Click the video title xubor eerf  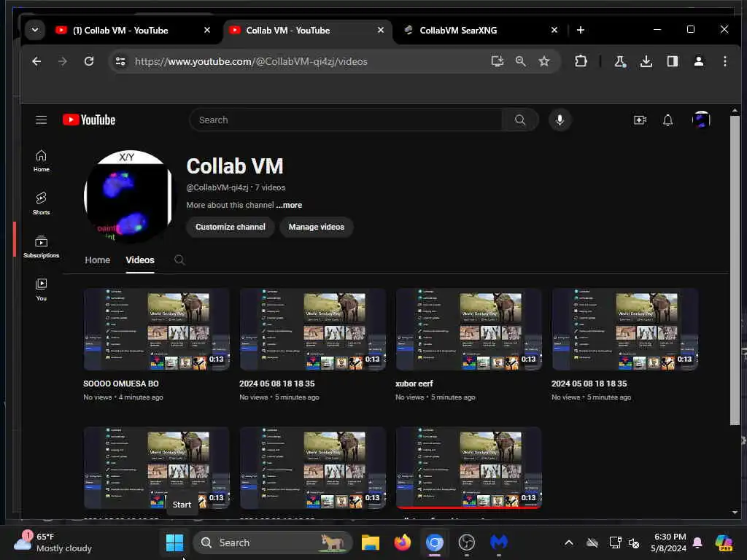point(414,384)
